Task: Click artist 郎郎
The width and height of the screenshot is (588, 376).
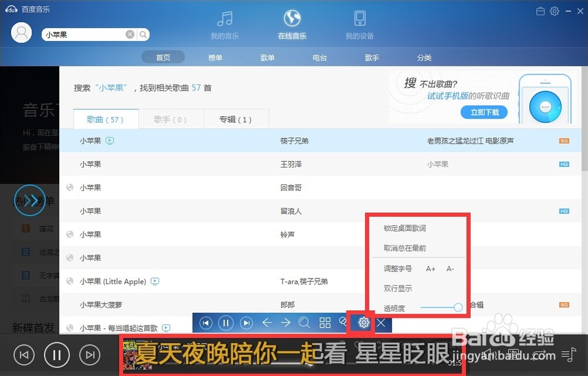Action: point(288,305)
